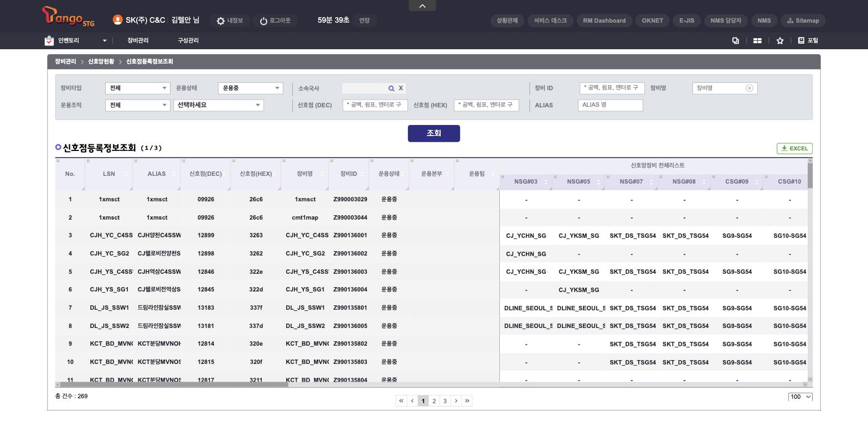Image resolution: width=868 pixels, height=427 pixels.
Task: Change the rows-per-page selector showing 100
Action: [x=800, y=397]
